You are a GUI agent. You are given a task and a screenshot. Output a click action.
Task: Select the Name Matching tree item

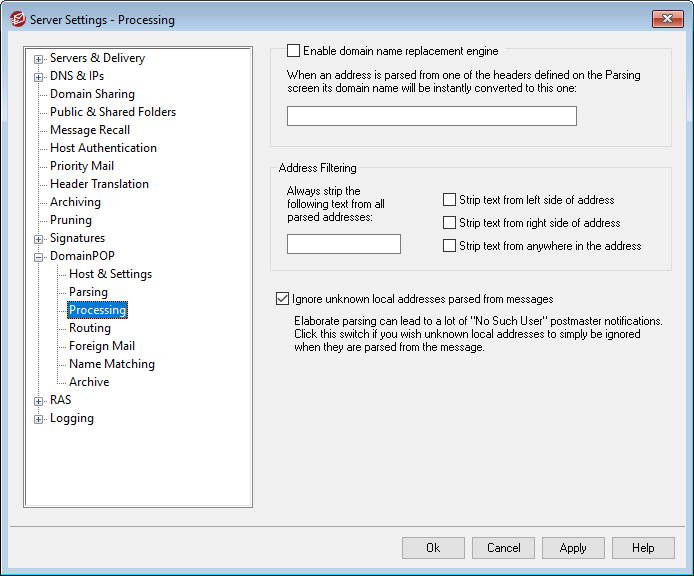111,364
